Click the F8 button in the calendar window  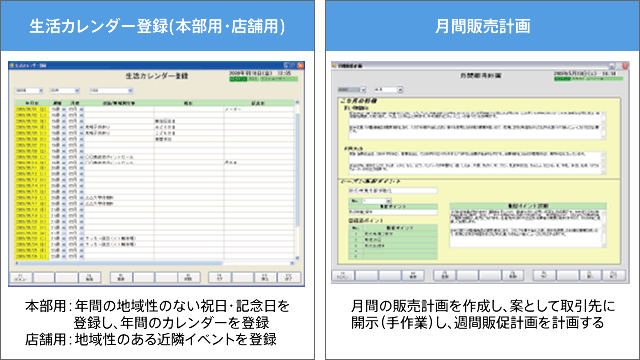click(x=189, y=278)
